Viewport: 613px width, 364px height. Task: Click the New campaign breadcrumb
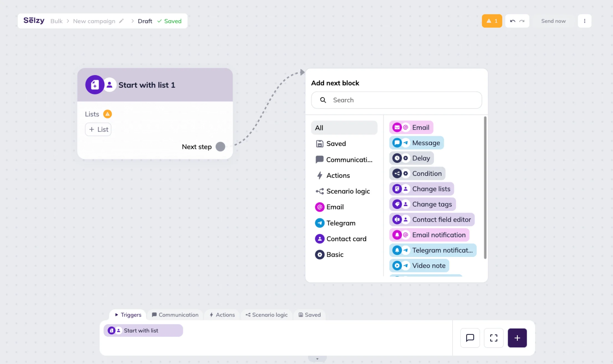click(x=94, y=21)
